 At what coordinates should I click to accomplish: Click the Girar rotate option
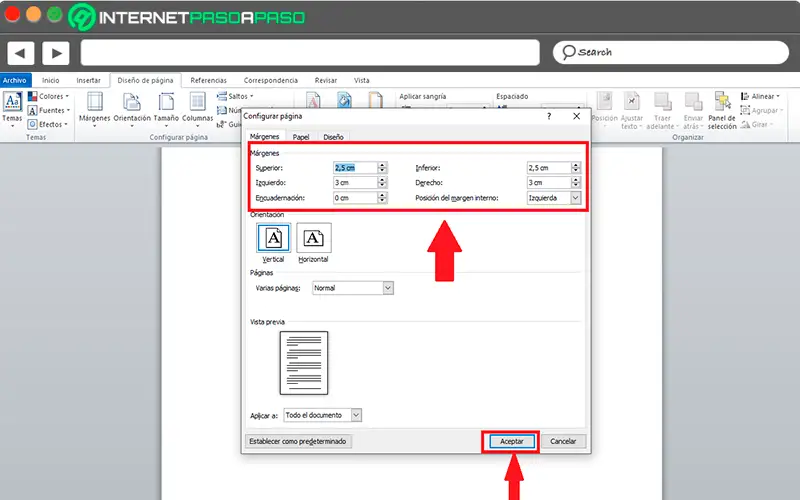click(x=757, y=124)
